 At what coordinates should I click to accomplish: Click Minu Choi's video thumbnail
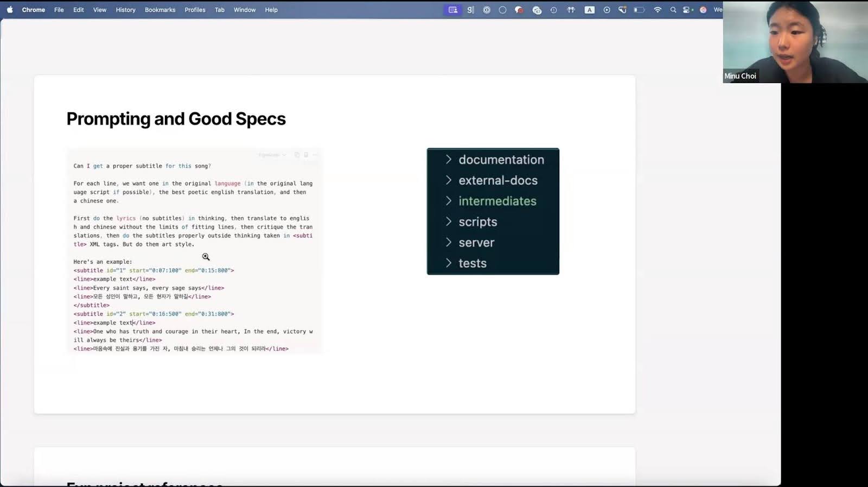(x=795, y=42)
